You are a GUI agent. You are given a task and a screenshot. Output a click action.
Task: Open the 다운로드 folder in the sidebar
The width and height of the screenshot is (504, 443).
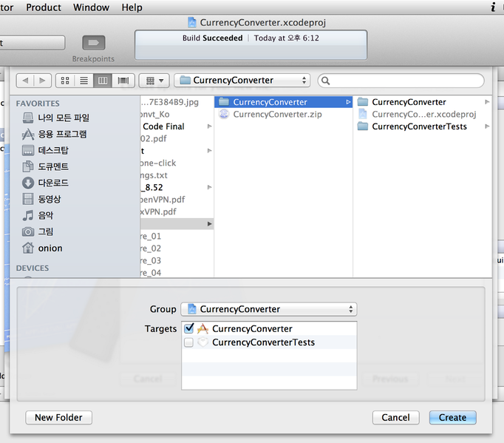[x=53, y=183]
